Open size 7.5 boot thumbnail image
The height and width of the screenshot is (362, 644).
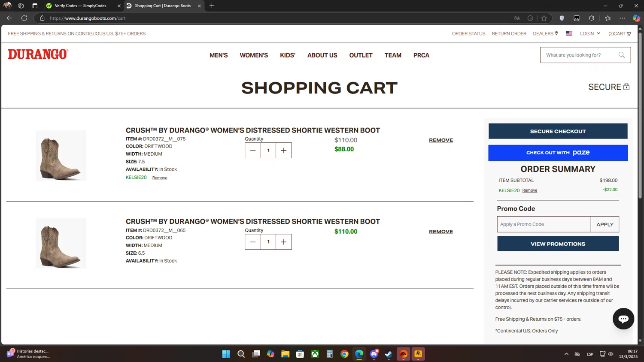pos(61,156)
